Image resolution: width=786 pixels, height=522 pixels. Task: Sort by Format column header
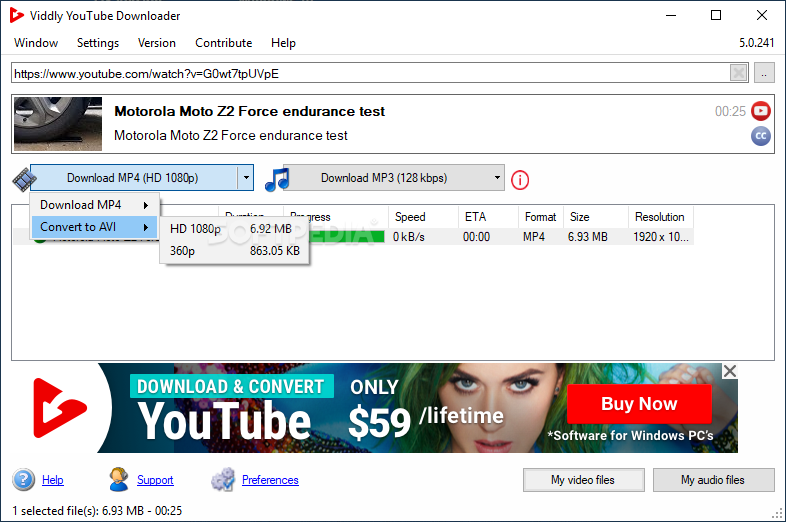click(x=541, y=217)
